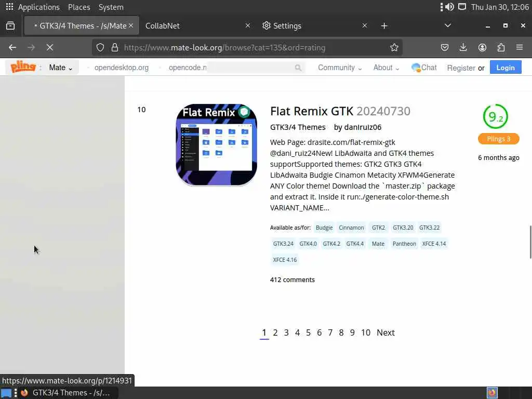Click the Login button
Screen dimensions: 532x399
(x=506, y=68)
